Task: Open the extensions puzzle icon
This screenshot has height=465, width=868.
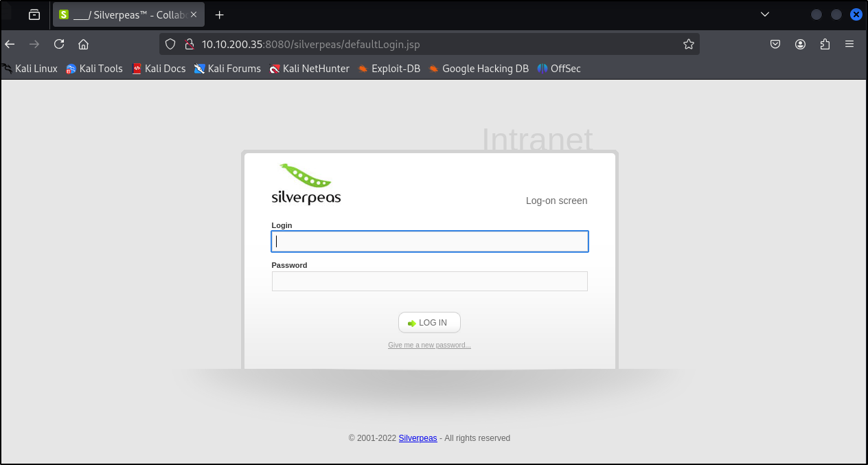Action: coord(825,44)
